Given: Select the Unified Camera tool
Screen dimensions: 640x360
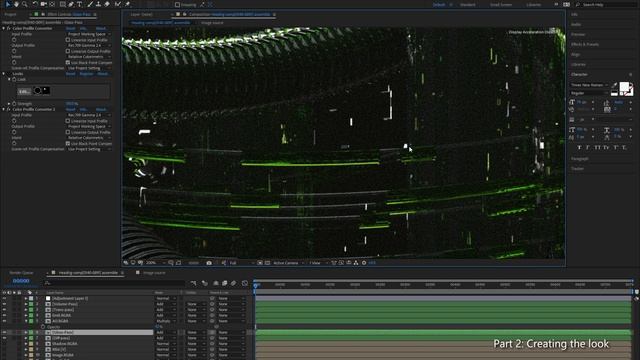Looking at the screenshot, I should click(44, 4).
